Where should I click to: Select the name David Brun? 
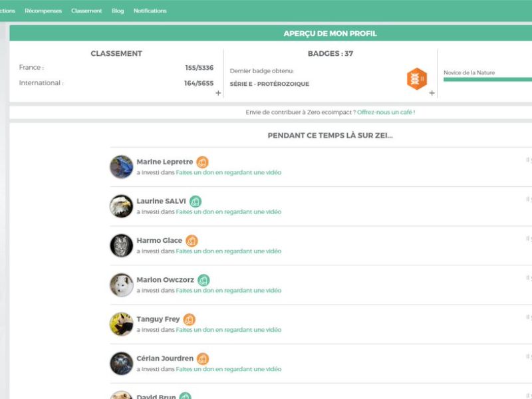[156, 396]
